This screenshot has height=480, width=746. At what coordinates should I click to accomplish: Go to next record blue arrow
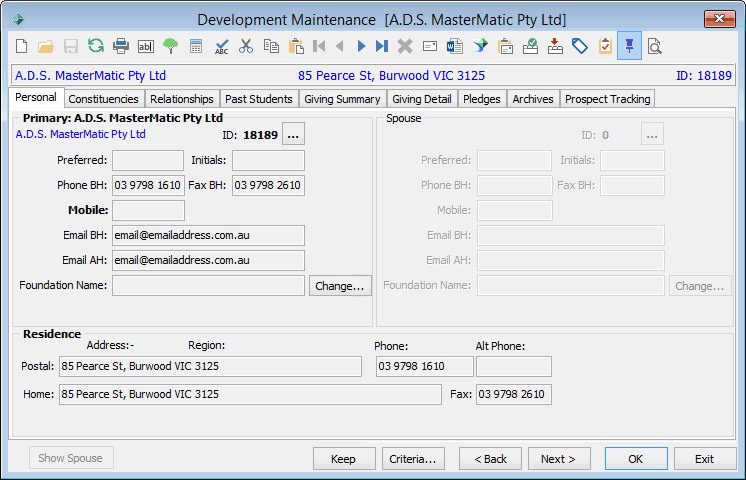[361, 46]
